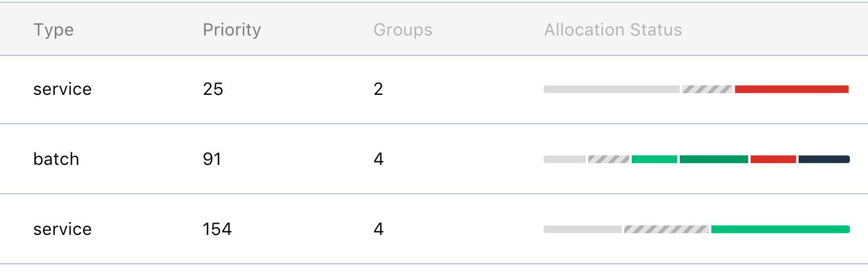Select groups value 2 in first row
Viewport: 868px width, 279px height.
click(x=379, y=89)
